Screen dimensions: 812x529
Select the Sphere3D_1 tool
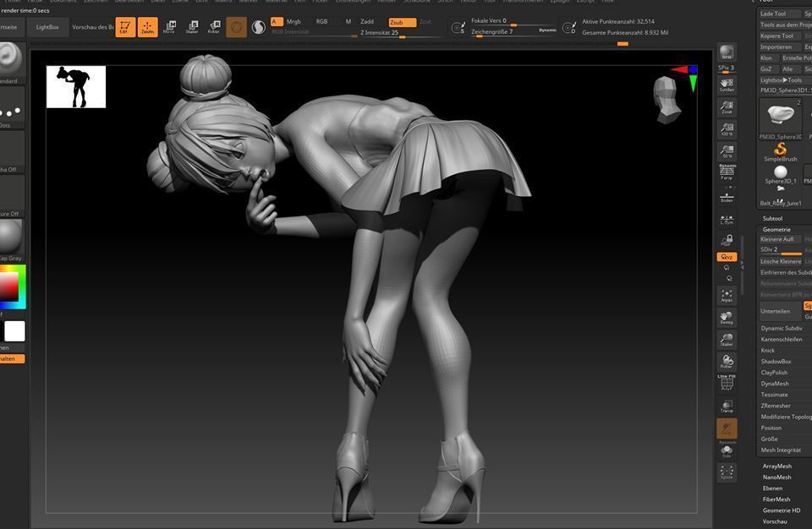781,175
